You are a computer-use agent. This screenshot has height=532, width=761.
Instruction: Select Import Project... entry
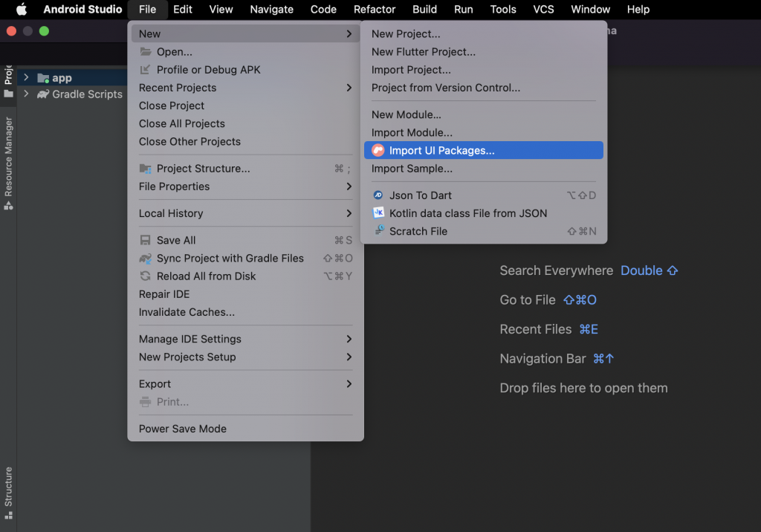483,70
